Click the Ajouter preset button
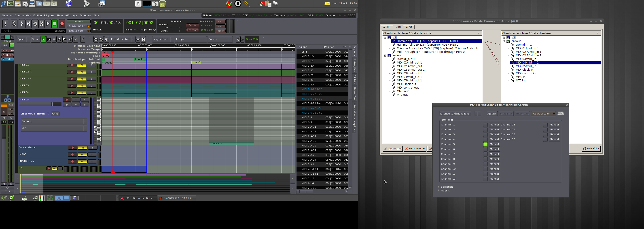The height and width of the screenshot is (229, 644). (x=492, y=114)
